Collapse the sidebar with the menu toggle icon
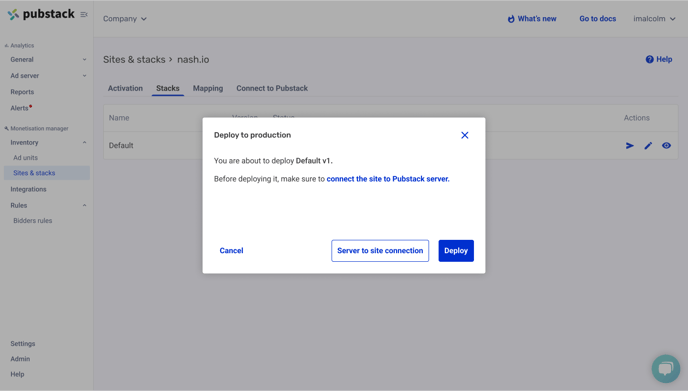Image resolution: width=688 pixels, height=391 pixels. (84, 14)
